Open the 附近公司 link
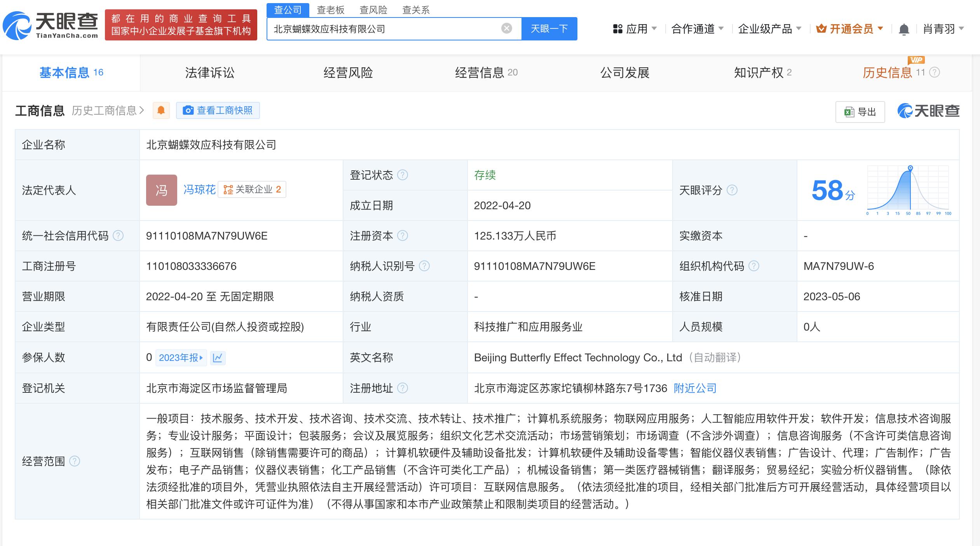This screenshot has height=546, width=980. pyautogui.click(x=695, y=388)
